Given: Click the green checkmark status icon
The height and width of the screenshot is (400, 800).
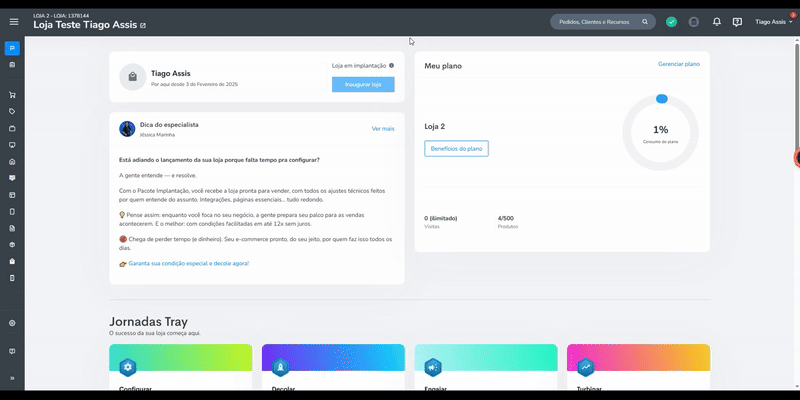Looking at the screenshot, I should point(671,22).
